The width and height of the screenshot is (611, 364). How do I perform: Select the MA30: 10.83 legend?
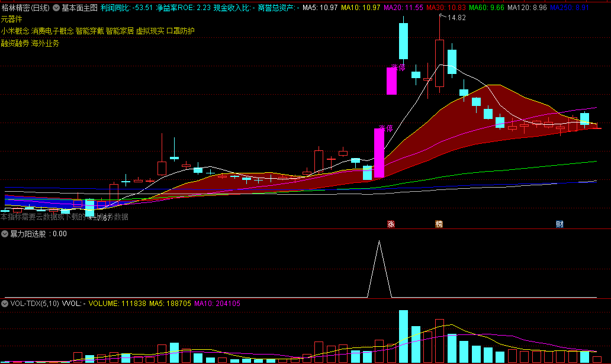point(446,8)
